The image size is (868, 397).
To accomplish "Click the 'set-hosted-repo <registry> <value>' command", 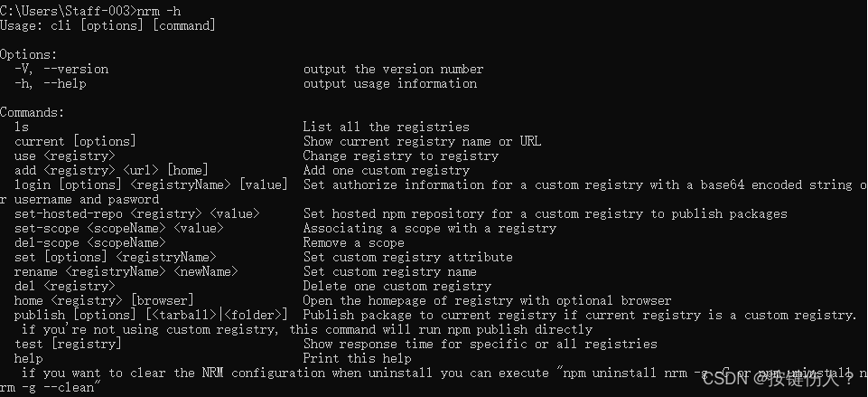I will click(x=136, y=213).
